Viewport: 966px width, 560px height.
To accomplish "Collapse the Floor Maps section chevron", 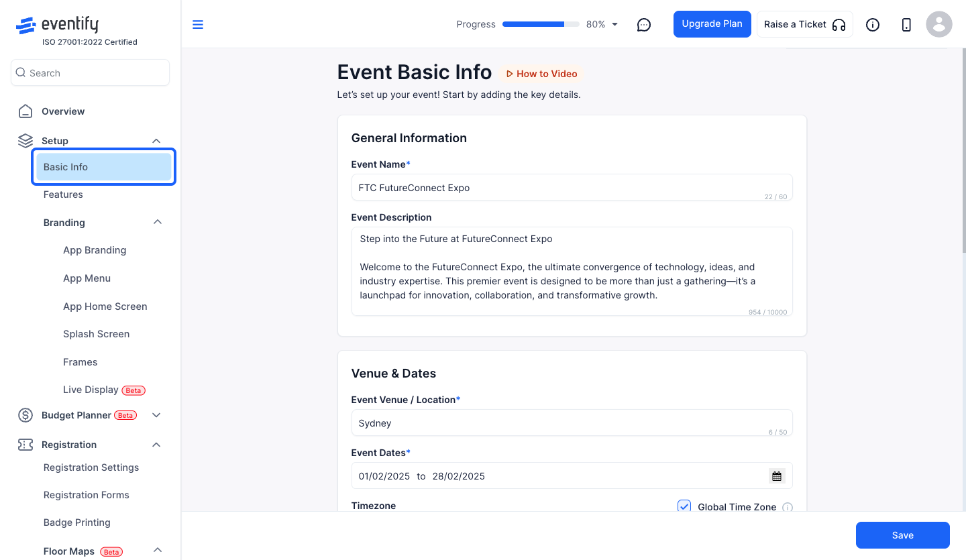I will pyautogui.click(x=158, y=551).
